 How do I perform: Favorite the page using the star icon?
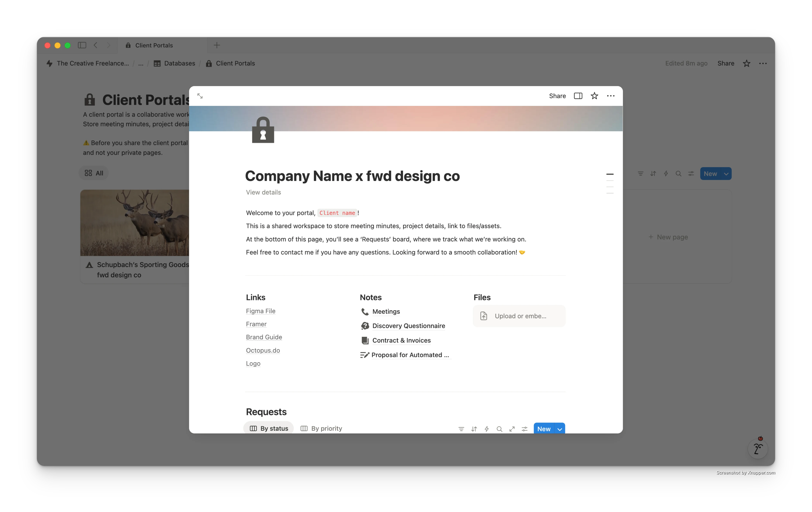click(594, 96)
